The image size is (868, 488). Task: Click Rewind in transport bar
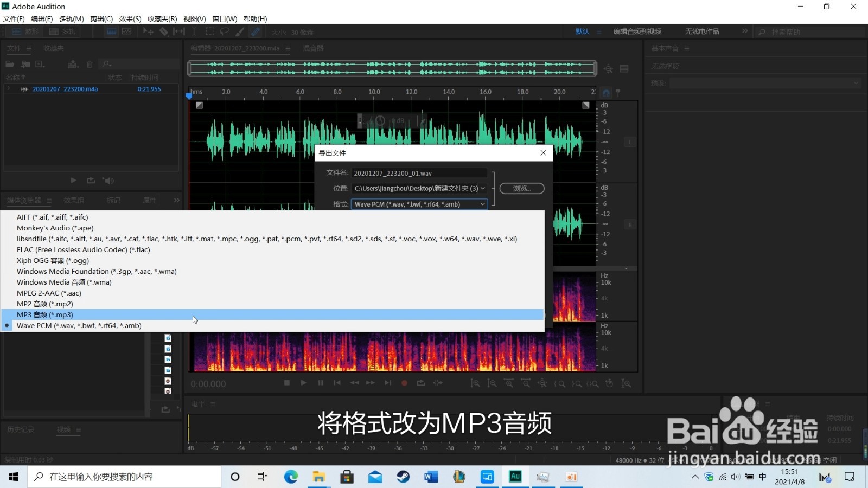(x=354, y=383)
